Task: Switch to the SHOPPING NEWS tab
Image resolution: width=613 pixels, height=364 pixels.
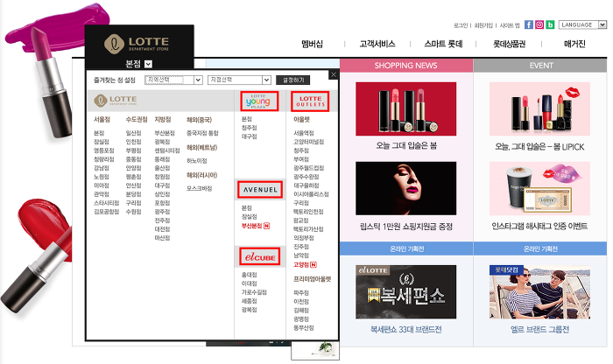Action: coord(406,66)
